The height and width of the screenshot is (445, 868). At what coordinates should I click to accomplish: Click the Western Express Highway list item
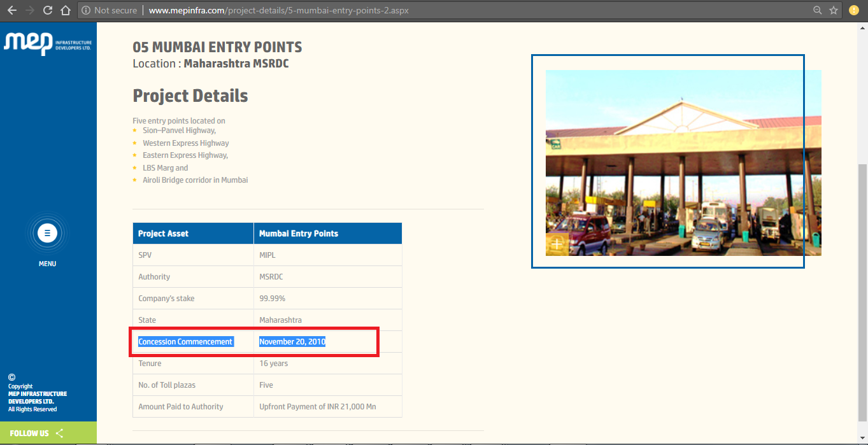186,143
